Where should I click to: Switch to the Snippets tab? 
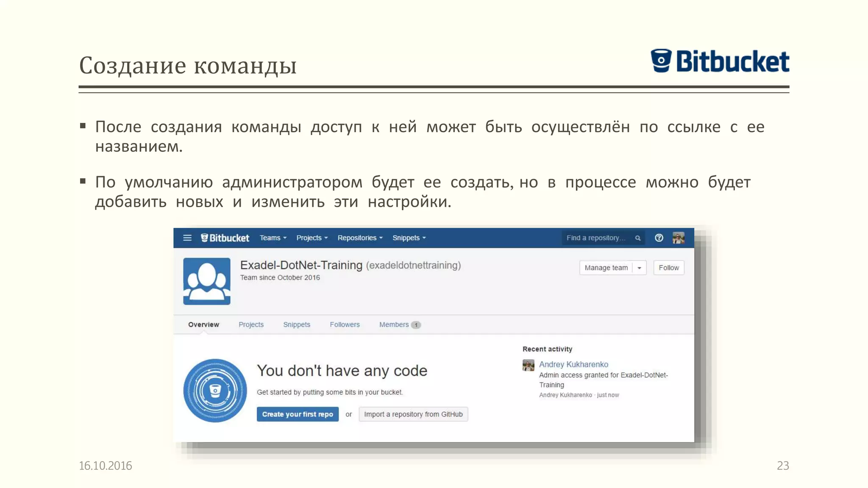(x=297, y=324)
